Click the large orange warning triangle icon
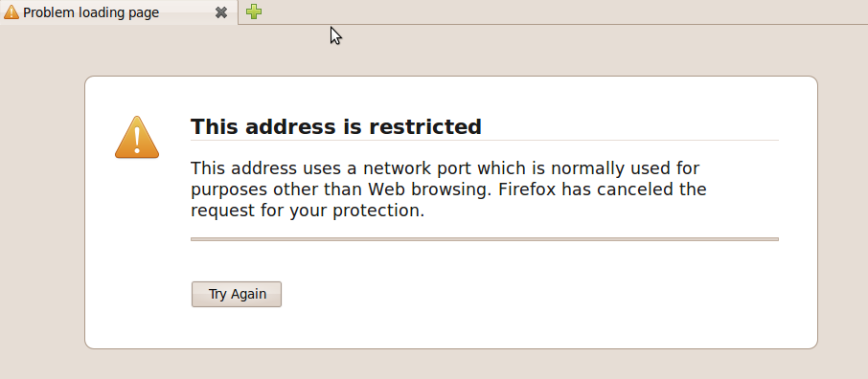 tap(137, 137)
